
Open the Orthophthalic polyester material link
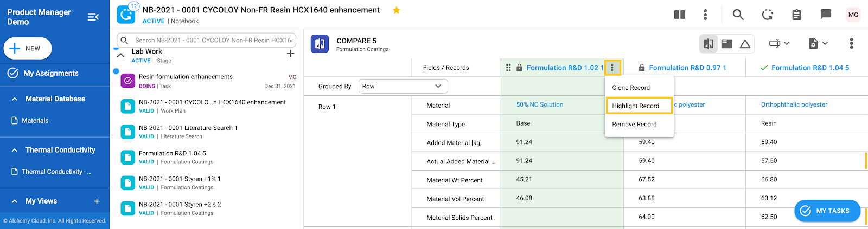794,104
